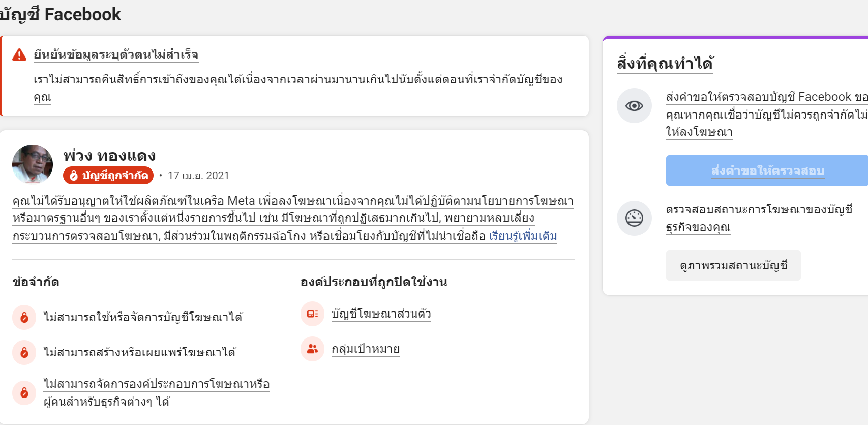Click the profile name พ่วง ทองแดง

[109, 155]
